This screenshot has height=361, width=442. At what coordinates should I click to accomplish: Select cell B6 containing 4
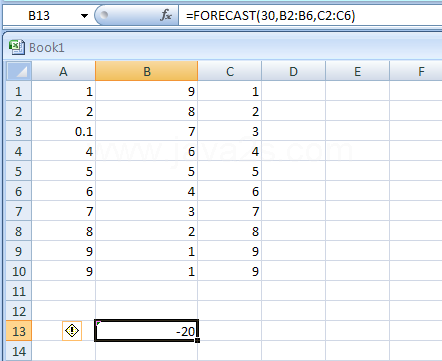pos(147,191)
